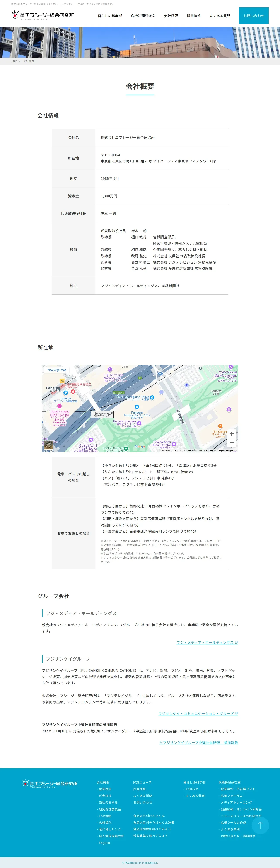Open よくある質問 in header navigation
280x868 pixels.
point(220,16)
